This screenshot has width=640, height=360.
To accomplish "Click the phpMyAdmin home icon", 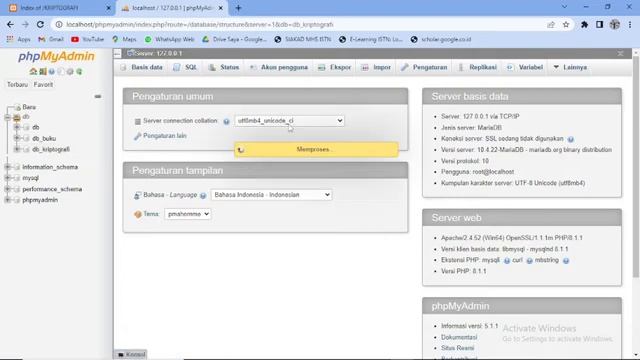I will click(33, 71).
